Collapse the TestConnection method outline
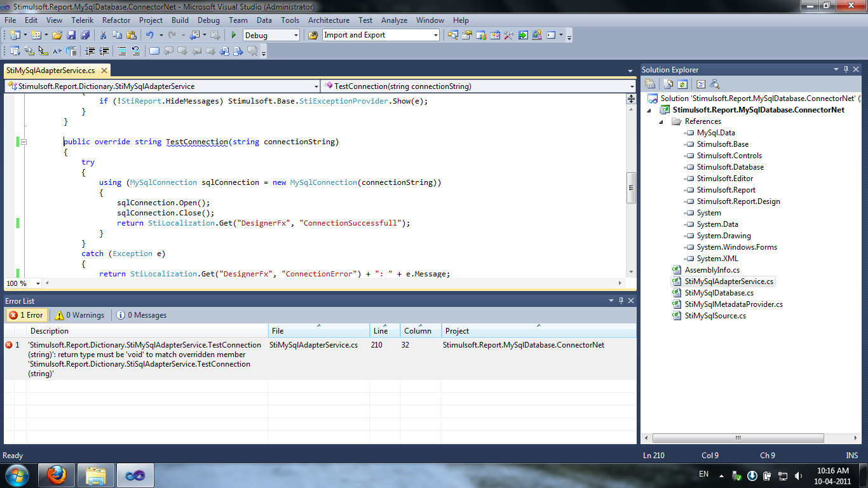Screen dimensions: 868x488 click(x=24, y=142)
